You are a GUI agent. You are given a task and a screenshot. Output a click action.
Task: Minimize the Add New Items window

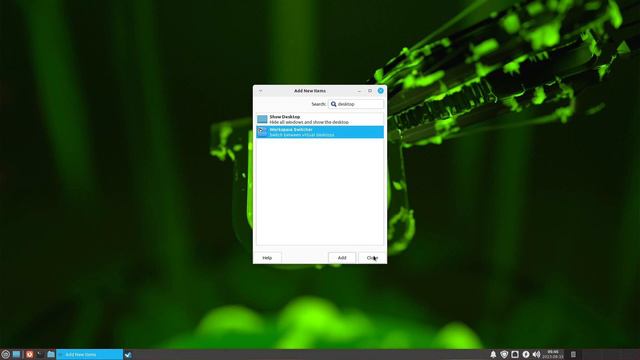(359, 91)
